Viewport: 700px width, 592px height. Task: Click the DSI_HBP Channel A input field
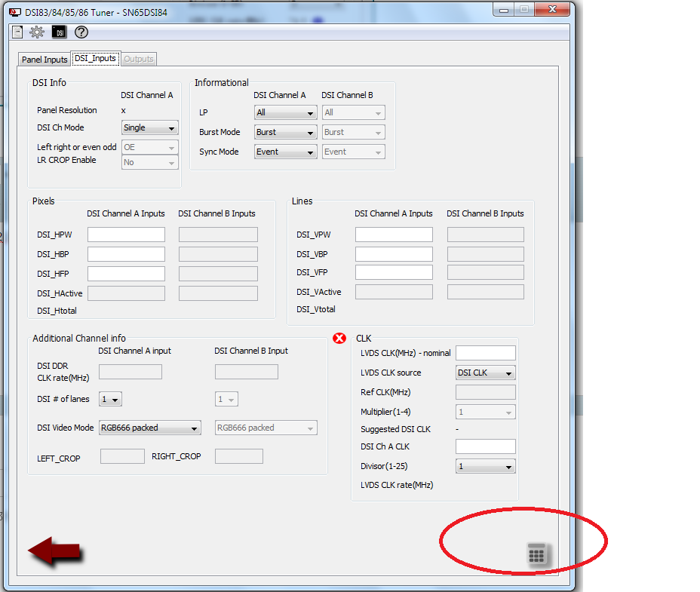(126, 254)
